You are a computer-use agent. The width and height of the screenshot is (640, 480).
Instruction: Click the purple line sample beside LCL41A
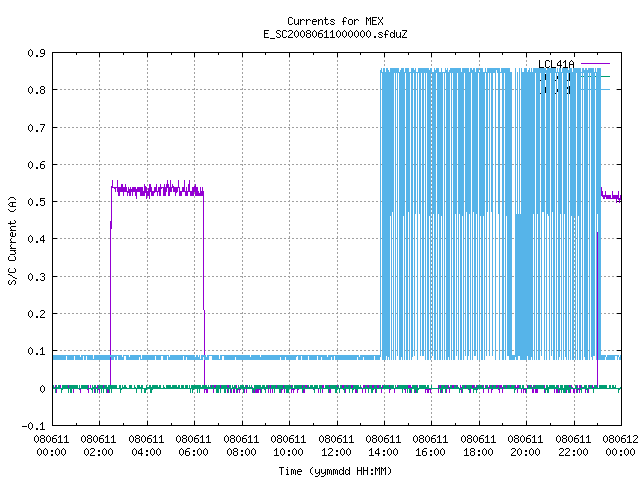(x=595, y=64)
